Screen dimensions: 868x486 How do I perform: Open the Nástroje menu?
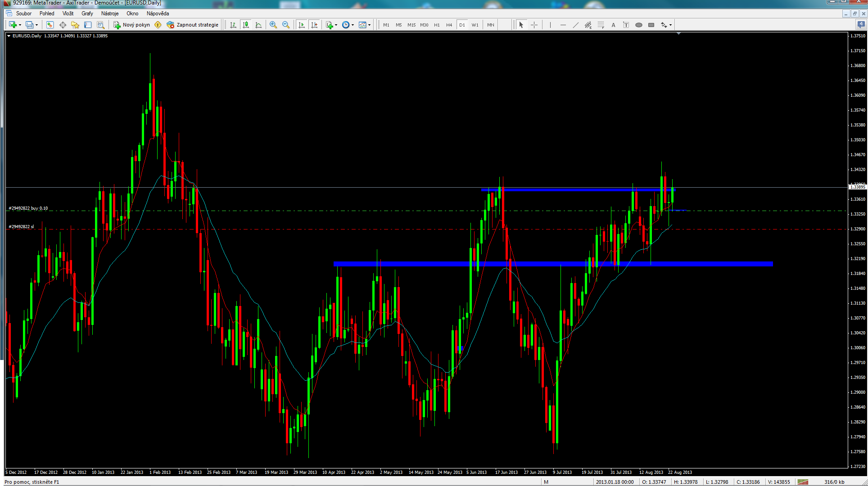[x=110, y=13]
